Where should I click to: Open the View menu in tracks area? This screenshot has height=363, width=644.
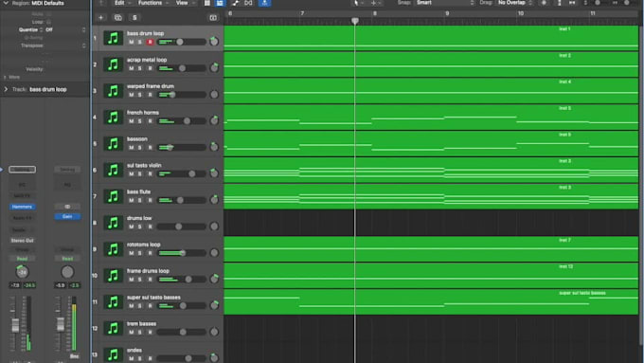[x=186, y=3]
